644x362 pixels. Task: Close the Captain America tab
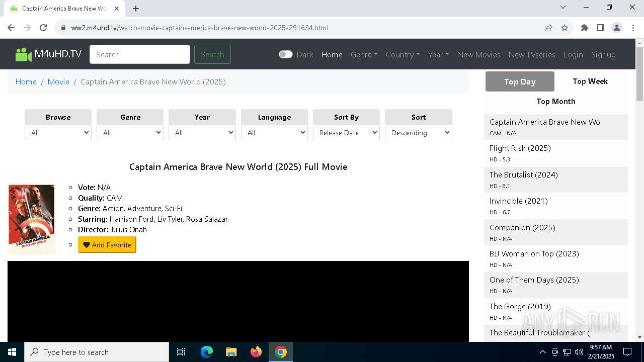[x=117, y=9]
